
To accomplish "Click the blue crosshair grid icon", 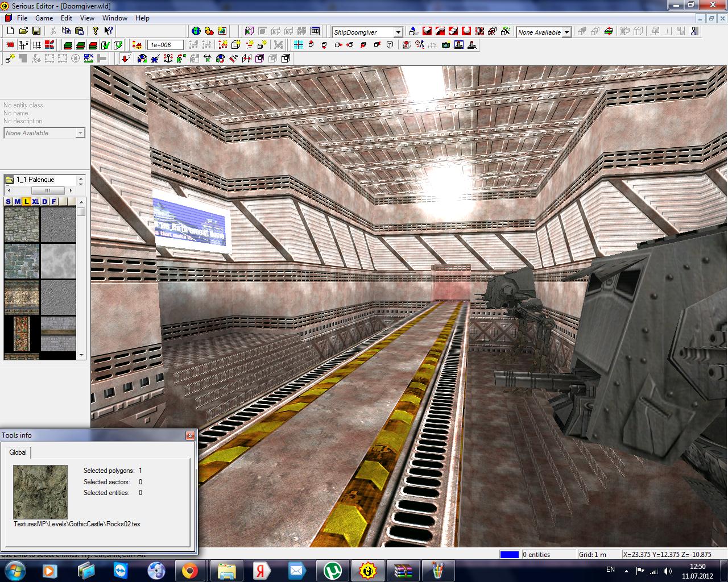I will click(x=298, y=44).
